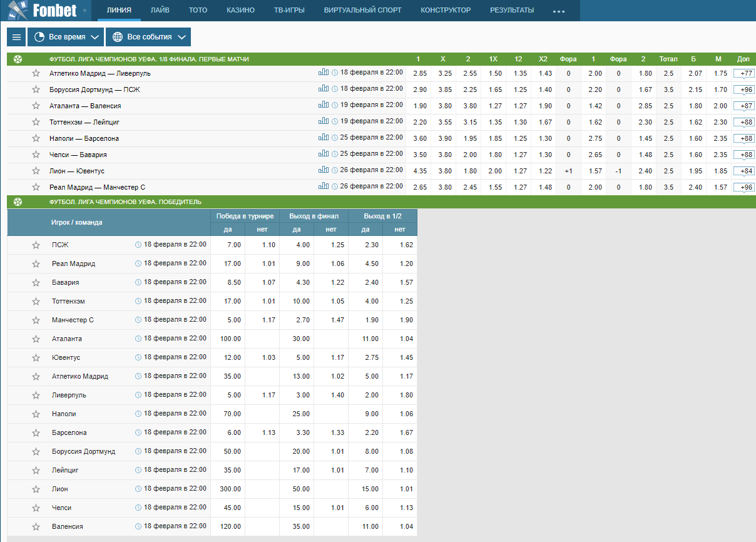
Task: Favorite the Атлетико Мадрид — Ливерпуль match
Action: (36, 73)
